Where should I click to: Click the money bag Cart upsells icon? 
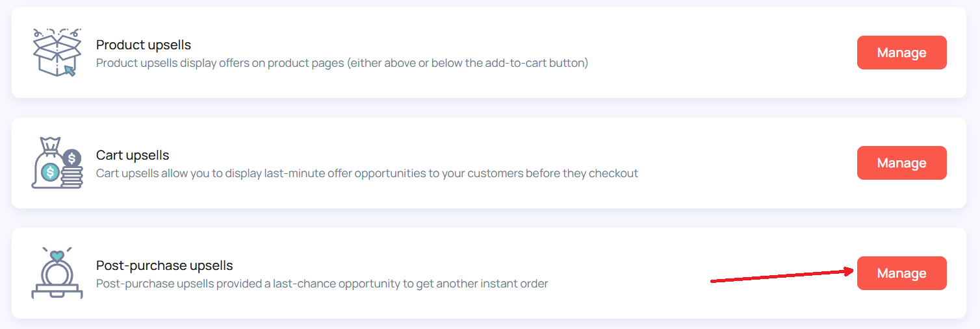click(x=57, y=163)
